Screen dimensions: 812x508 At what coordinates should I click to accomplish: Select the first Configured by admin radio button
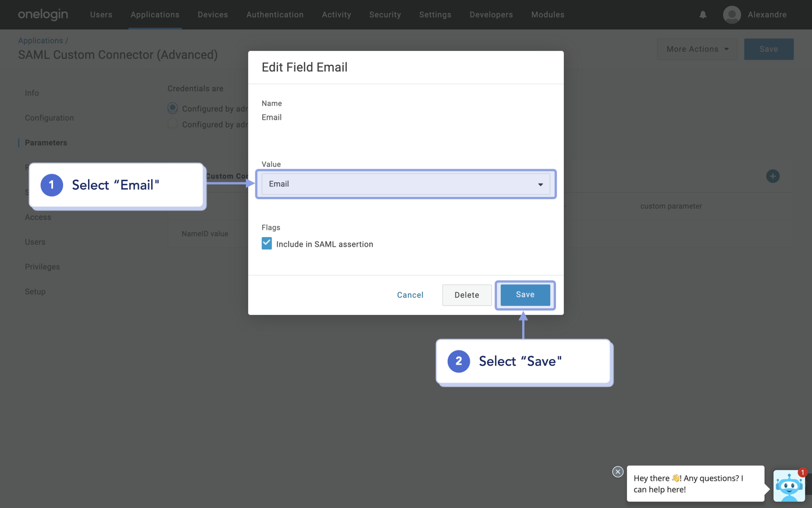(x=172, y=108)
